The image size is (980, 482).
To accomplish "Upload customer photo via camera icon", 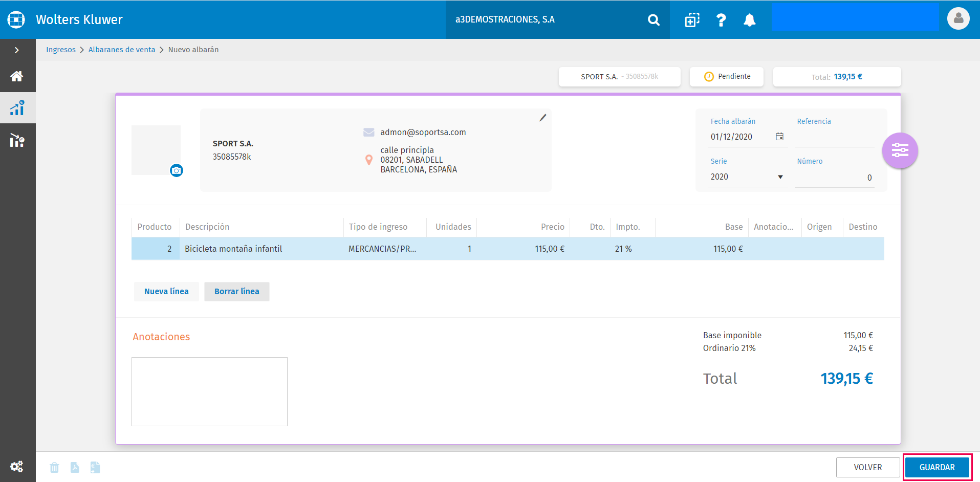I will click(177, 170).
